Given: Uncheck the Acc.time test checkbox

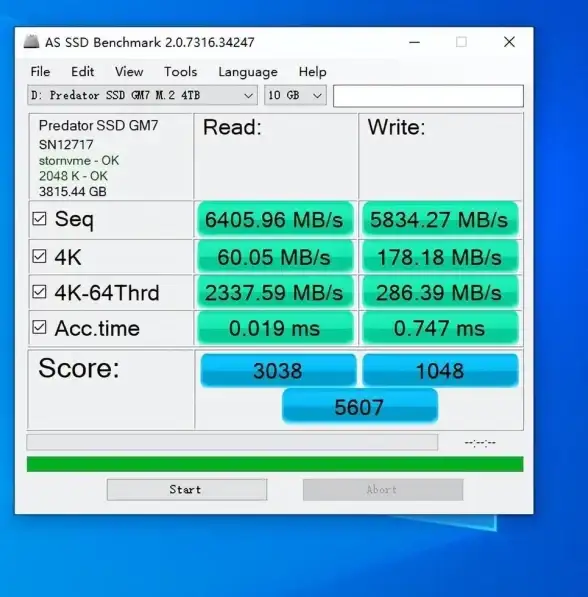Looking at the screenshot, I should click(x=39, y=327).
